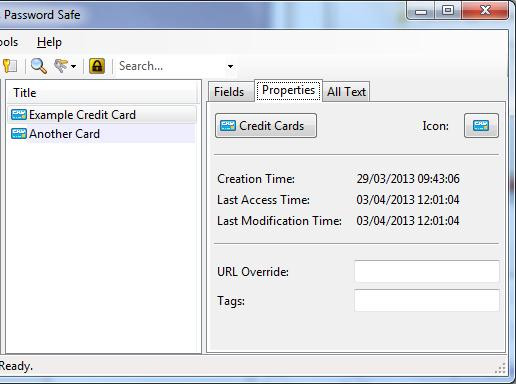
Task: Open the partially visible Tools menu
Action: click(x=9, y=42)
